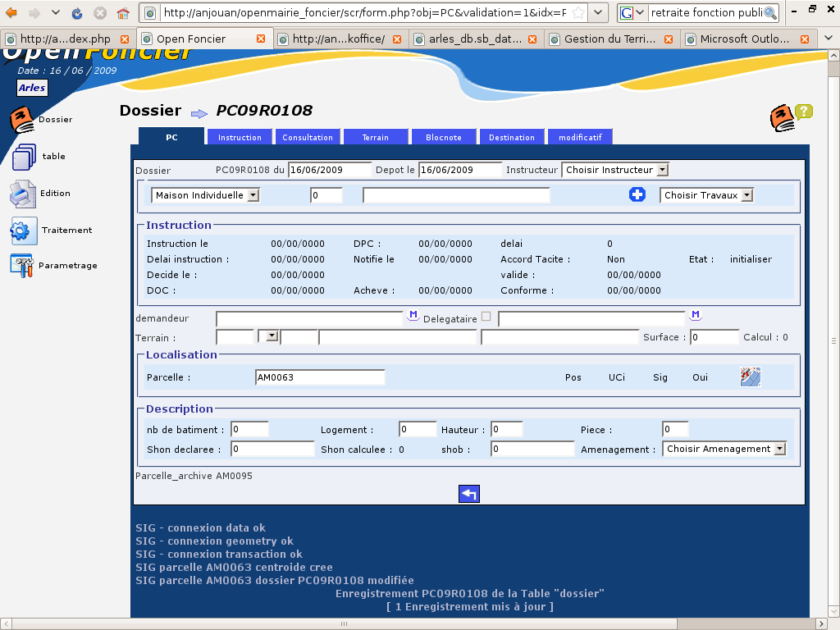Viewport: 840px width, 630px height.
Task: Click the Dossier link in sidebar
Action: pyautogui.click(x=56, y=119)
